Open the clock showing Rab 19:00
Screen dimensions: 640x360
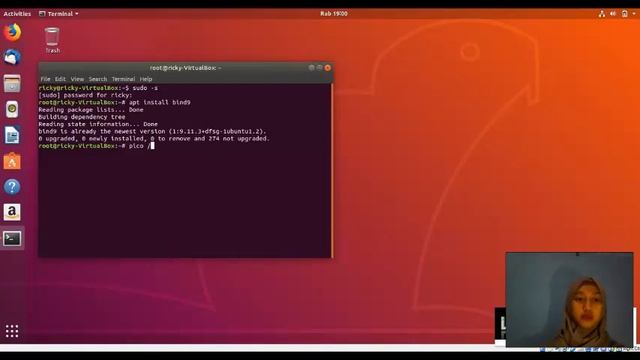(x=334, y=13)
